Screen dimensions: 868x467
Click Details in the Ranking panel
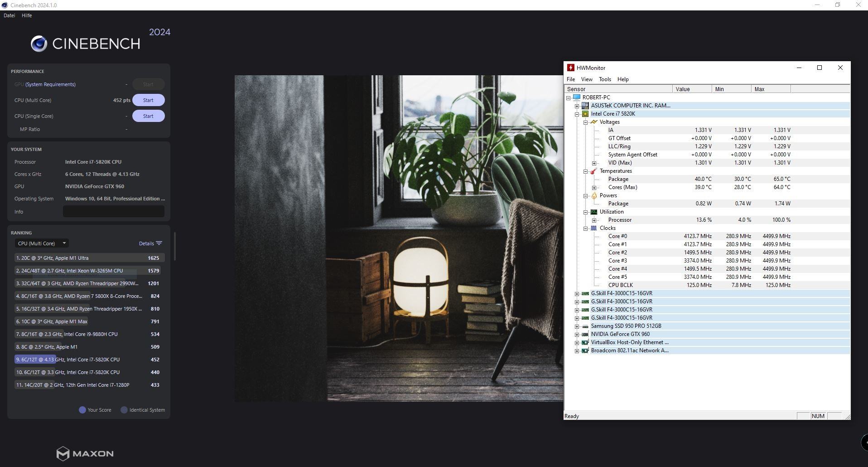coord(146,243)
